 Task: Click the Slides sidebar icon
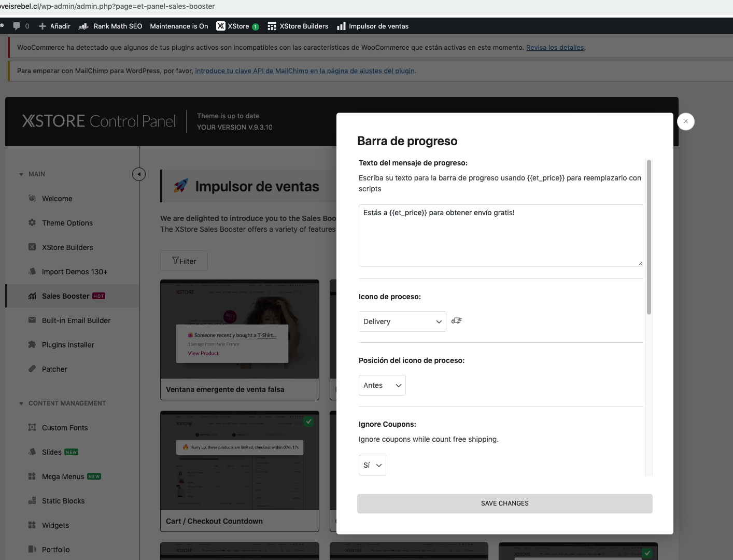click(32, 452)
